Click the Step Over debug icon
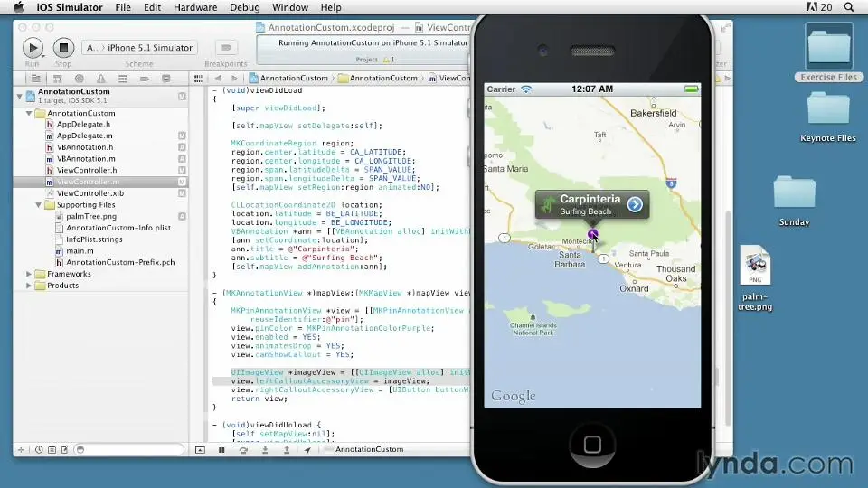Viewport: 868px width, 488px height. [x=243, y=450]
